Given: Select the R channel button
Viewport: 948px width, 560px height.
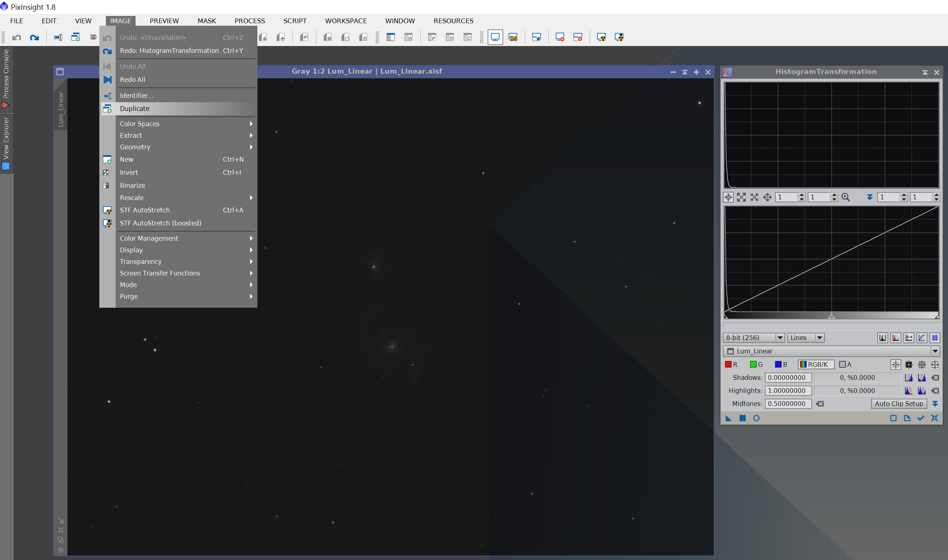Looking at the screenshot, I should [x=731, y=365].
